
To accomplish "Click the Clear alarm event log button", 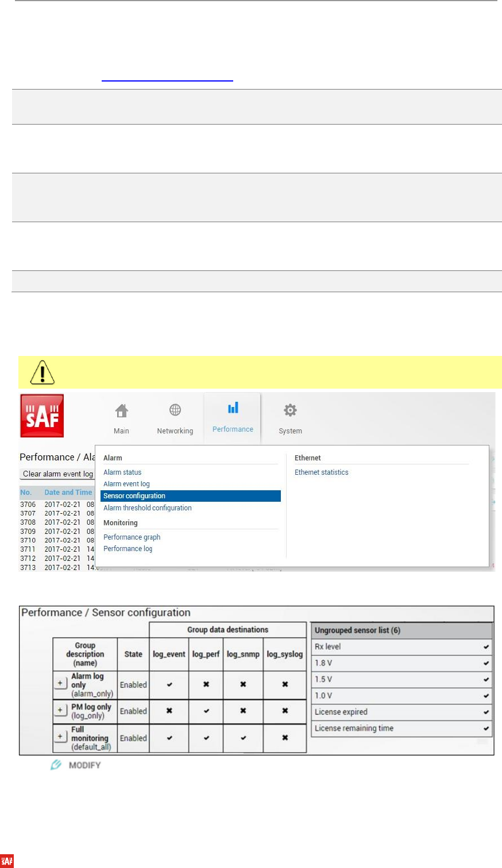I will tap(57, 474).
